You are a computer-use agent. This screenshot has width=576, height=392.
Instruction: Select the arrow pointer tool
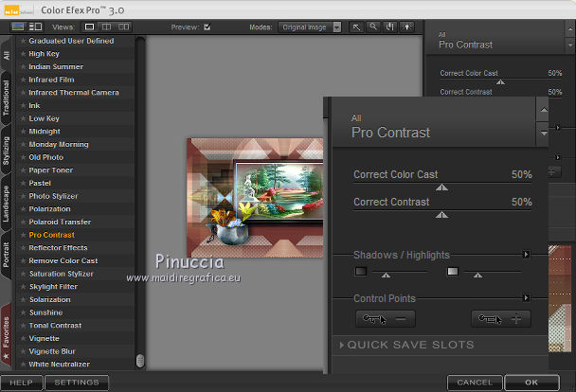(x=356, y=27)
